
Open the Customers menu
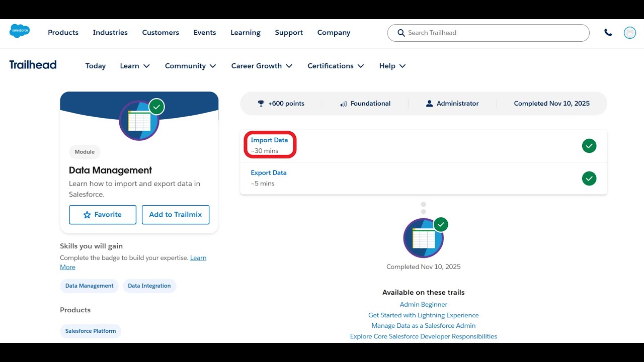pyautogui.click(x=160, y=33)
